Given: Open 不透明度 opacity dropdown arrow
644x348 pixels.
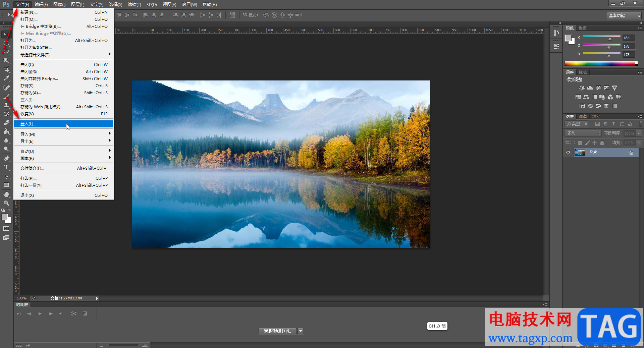Looking at the screenshot, I should point(639,133).
